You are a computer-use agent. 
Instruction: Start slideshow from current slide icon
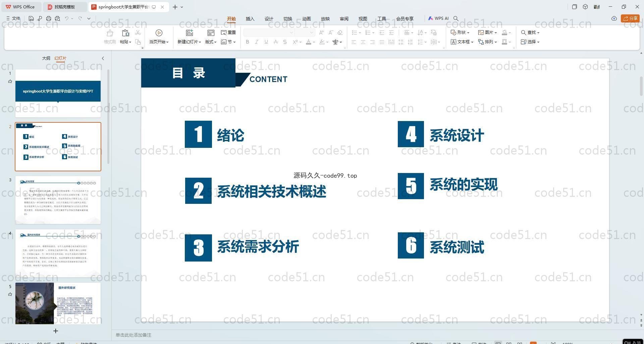point(159,33)
